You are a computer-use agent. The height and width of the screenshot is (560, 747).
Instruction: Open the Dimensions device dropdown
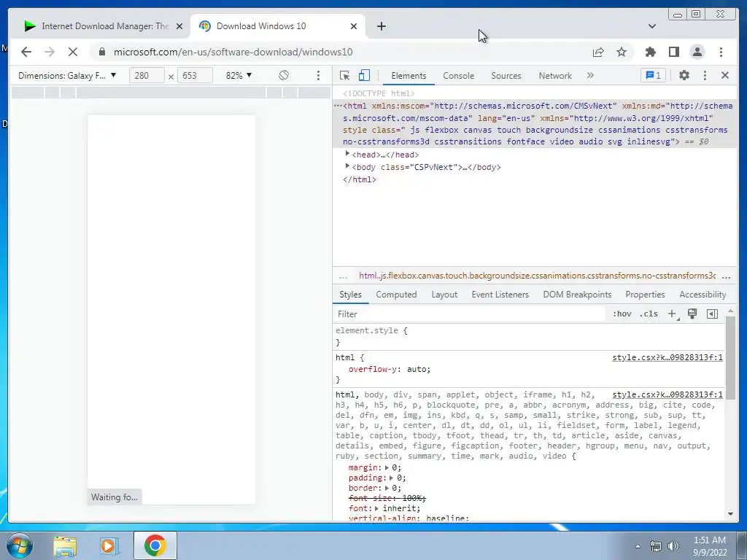click(x=67, y=75)
